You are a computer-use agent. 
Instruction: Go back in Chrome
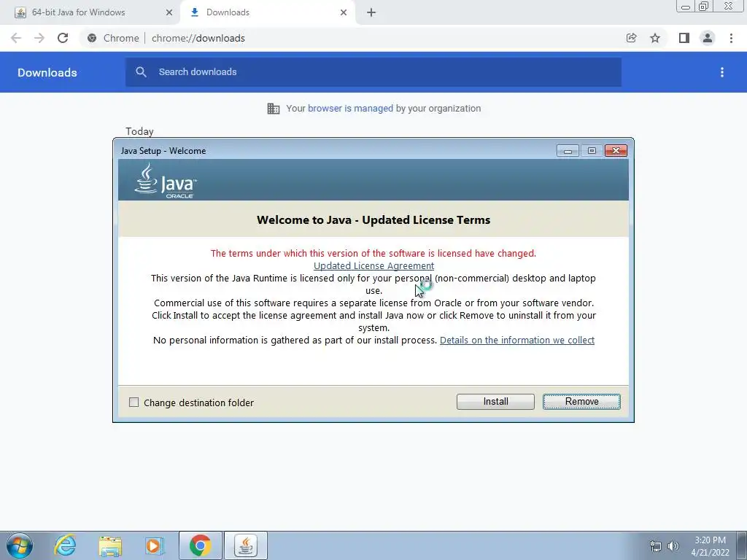(16, 38)
